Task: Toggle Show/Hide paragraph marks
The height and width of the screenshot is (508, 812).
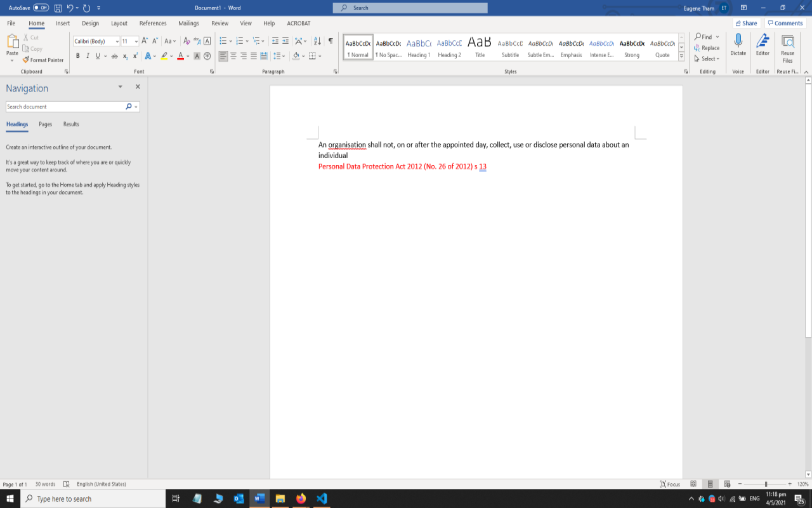Action: (331, 41)
